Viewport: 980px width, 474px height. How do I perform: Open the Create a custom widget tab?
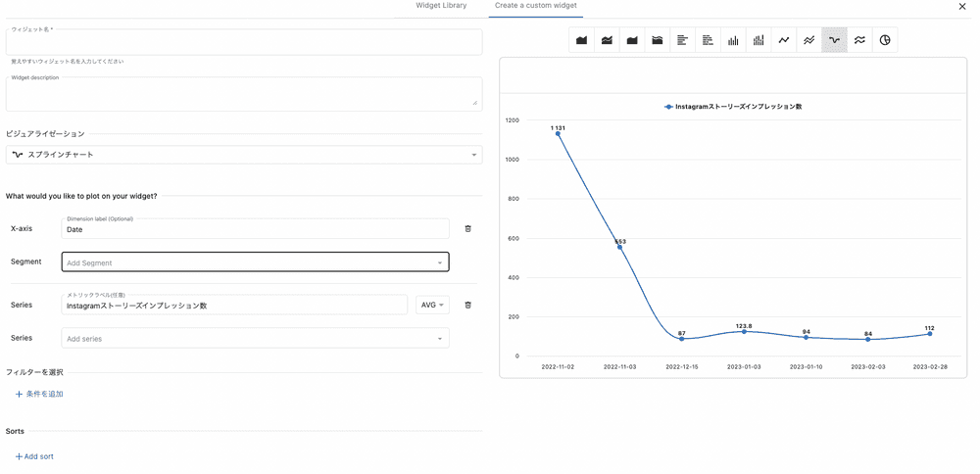pos(535,6)
